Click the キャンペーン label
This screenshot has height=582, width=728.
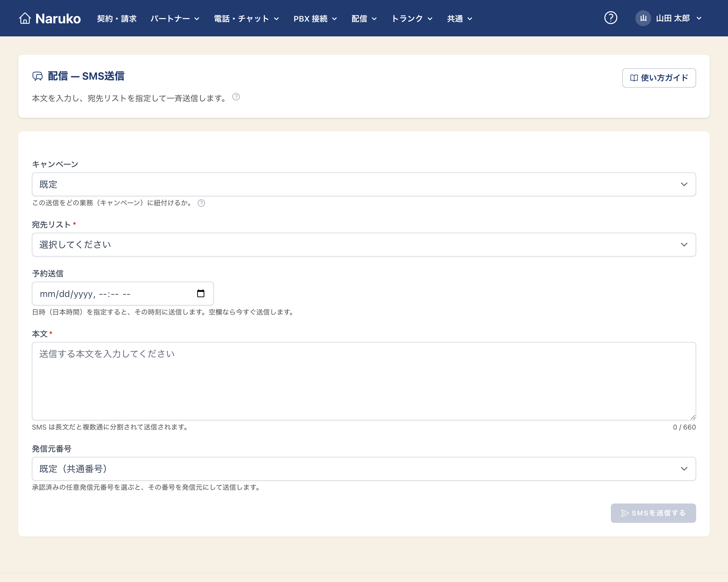tap(55, 164)
